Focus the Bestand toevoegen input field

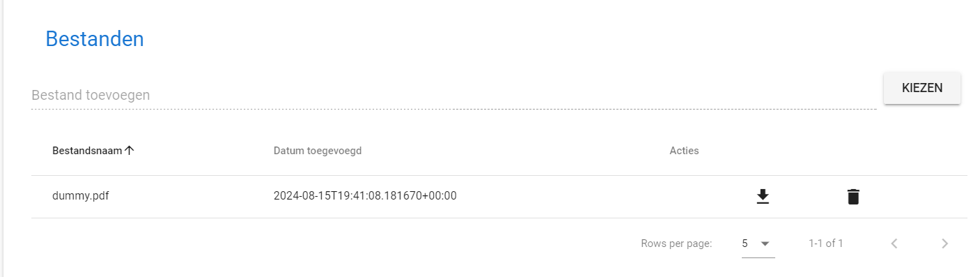click(454, 95)
